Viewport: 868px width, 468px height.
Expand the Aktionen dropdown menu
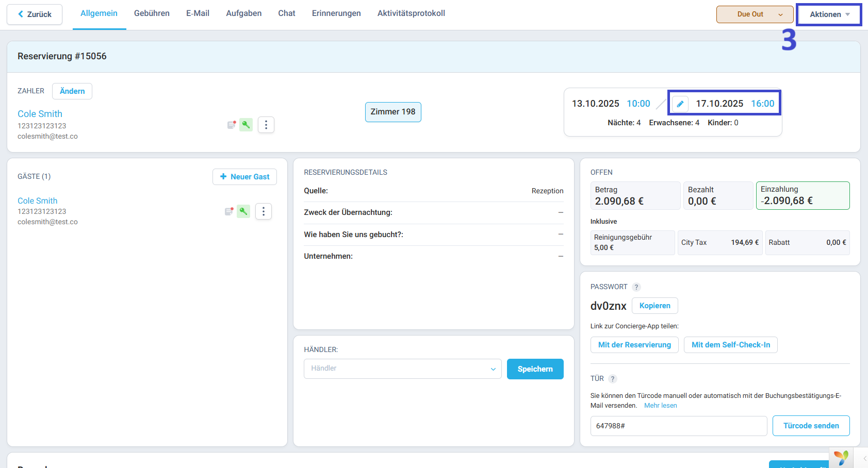[829, 14]
